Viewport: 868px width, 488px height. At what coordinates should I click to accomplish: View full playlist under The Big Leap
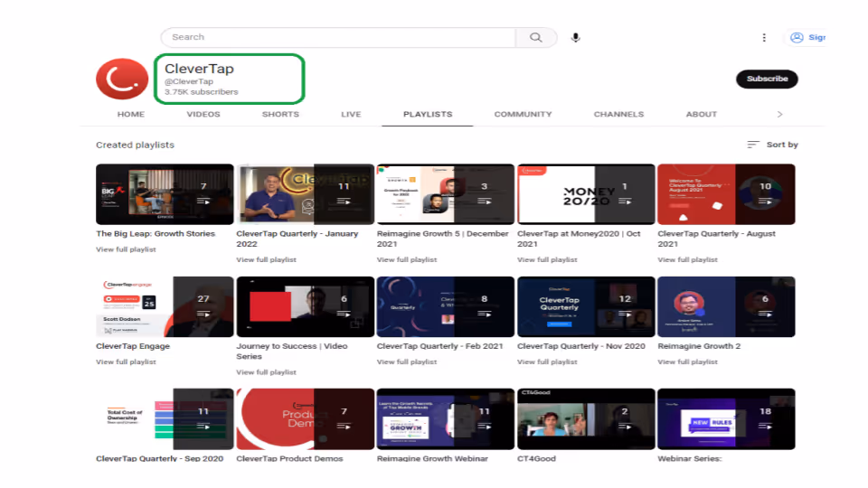126,249
